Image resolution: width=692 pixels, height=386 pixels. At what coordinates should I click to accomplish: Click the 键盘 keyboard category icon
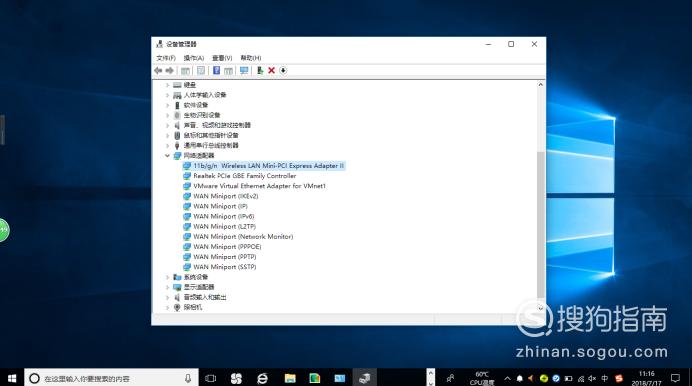tap(177, 85)
